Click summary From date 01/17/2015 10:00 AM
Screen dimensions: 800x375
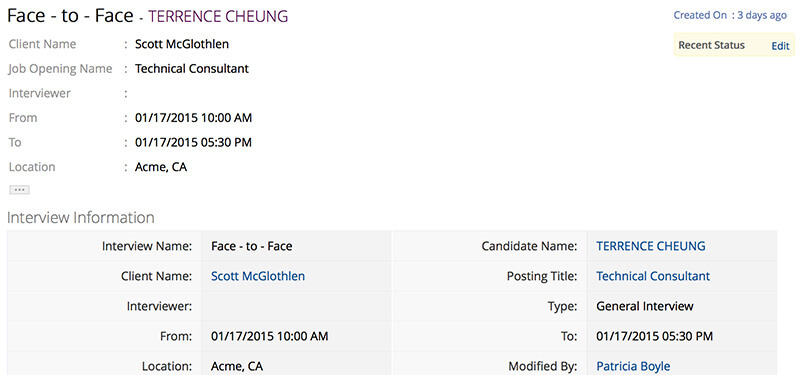click(x=193, y=118)
